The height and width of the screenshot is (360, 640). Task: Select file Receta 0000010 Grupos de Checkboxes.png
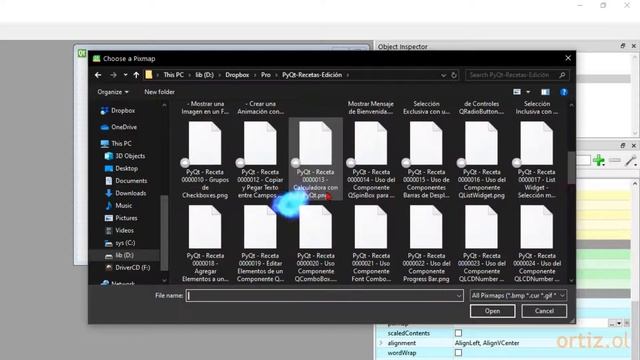coord(205,160)
